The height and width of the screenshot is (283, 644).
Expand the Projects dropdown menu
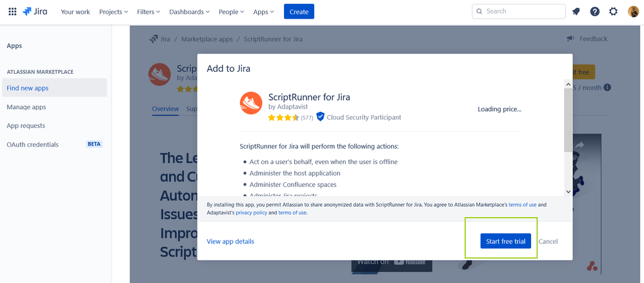point(114,12)
